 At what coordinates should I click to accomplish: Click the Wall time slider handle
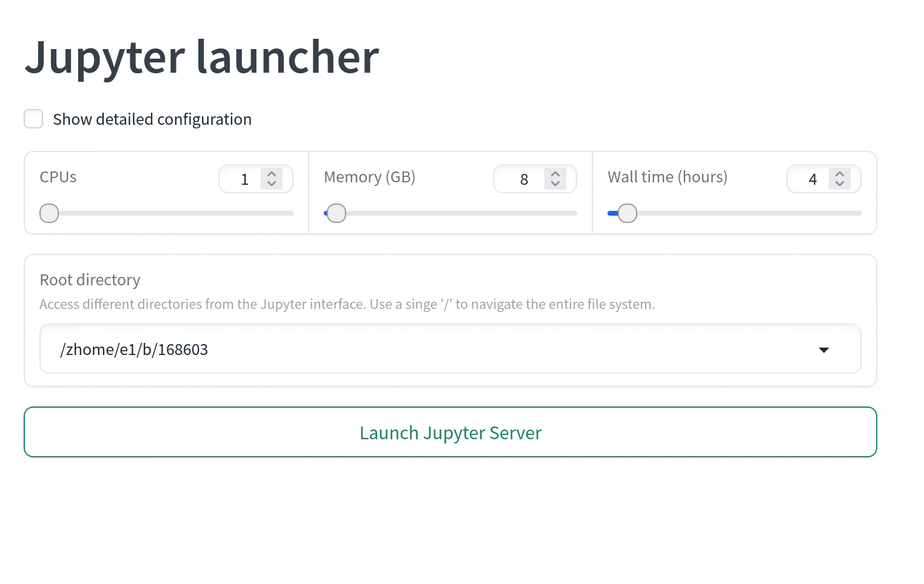pos(628,213)
